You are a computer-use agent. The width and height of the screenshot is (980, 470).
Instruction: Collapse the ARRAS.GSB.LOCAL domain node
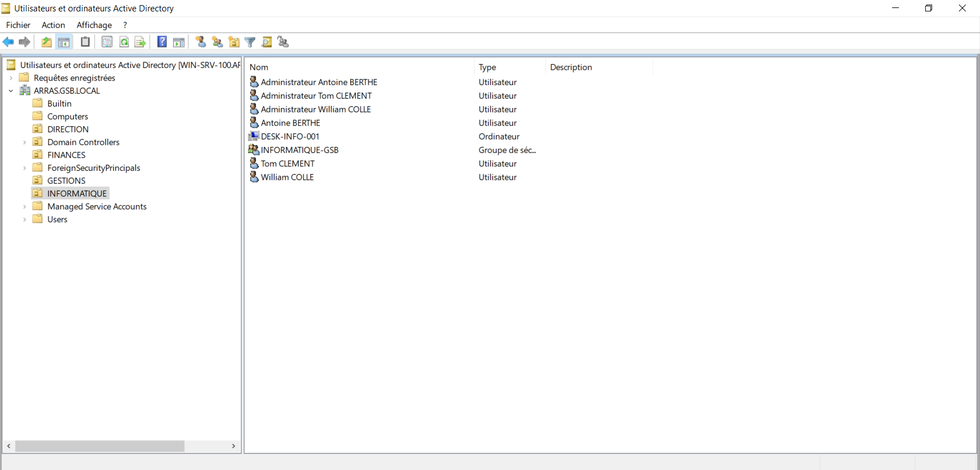11,91
